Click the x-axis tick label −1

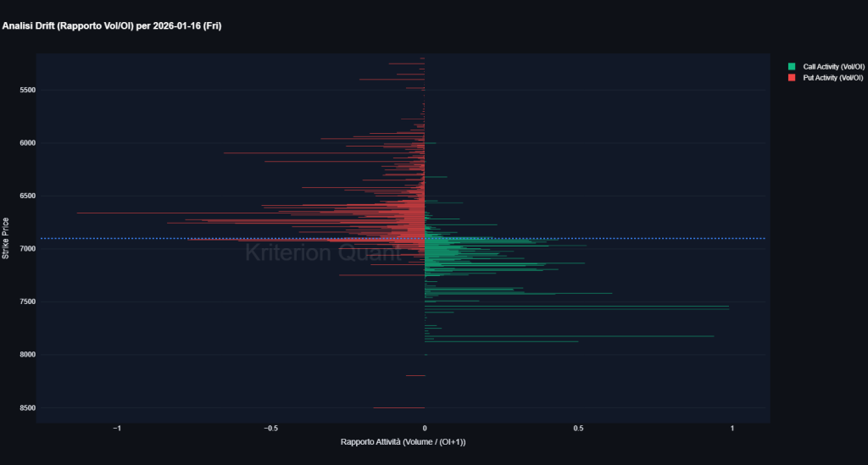[117, 429]
